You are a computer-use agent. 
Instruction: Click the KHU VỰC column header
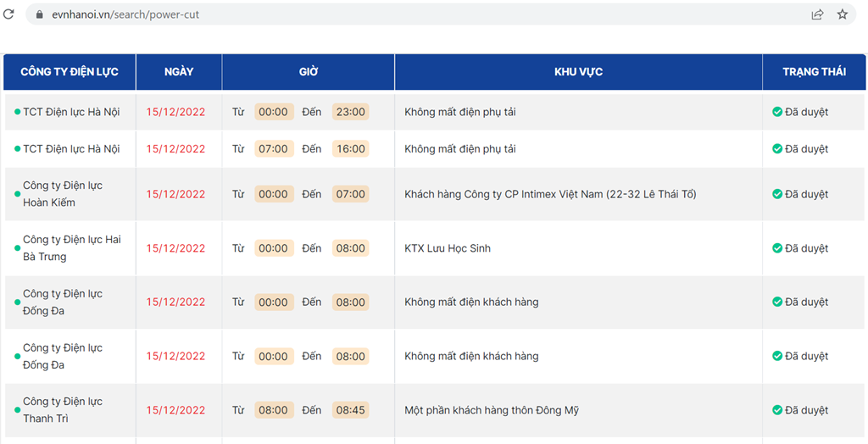pyautogui.click(x=578, y=72)
